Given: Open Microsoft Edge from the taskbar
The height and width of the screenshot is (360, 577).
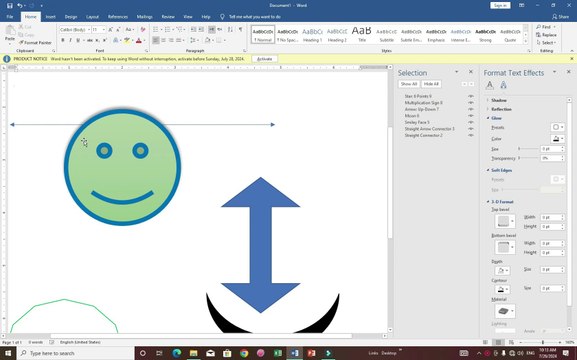Looking at the screenshot, I should click(x=177, y=353).
